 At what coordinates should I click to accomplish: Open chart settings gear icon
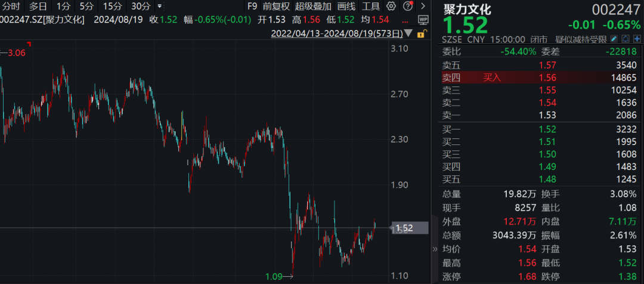(391, 7)
